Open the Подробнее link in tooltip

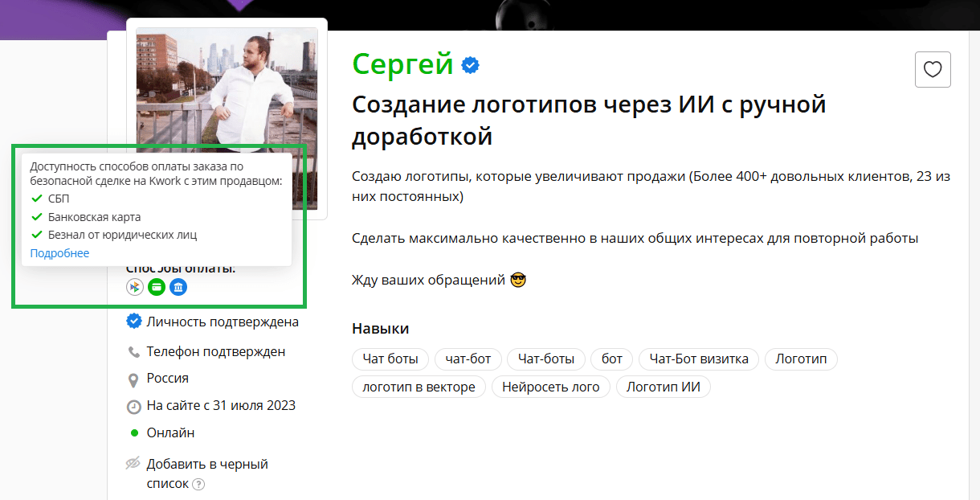coord(59,253)
